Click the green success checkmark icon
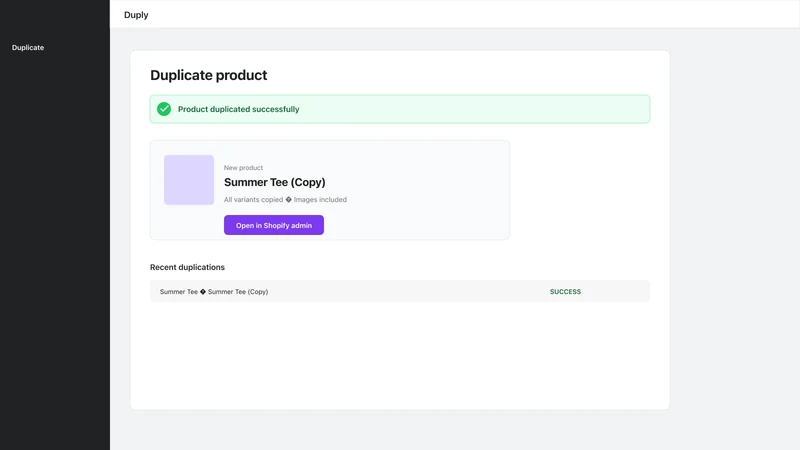The width and height of the screenshot is (800, 450). pos(164,109)
